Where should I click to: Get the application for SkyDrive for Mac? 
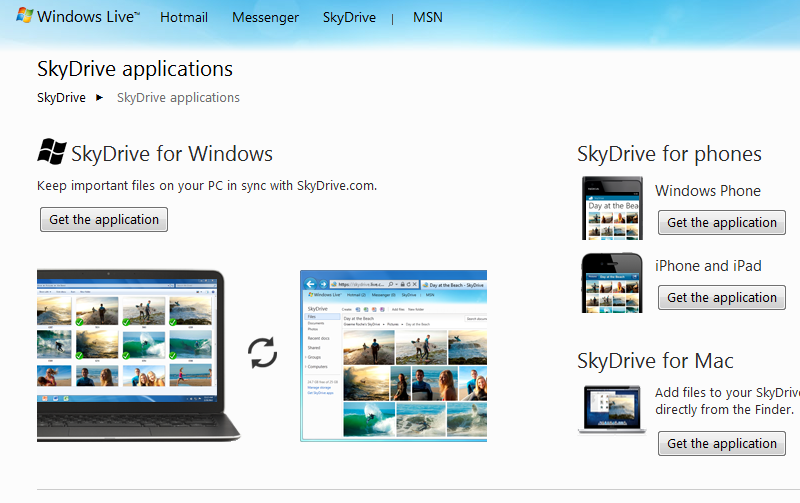721,443
